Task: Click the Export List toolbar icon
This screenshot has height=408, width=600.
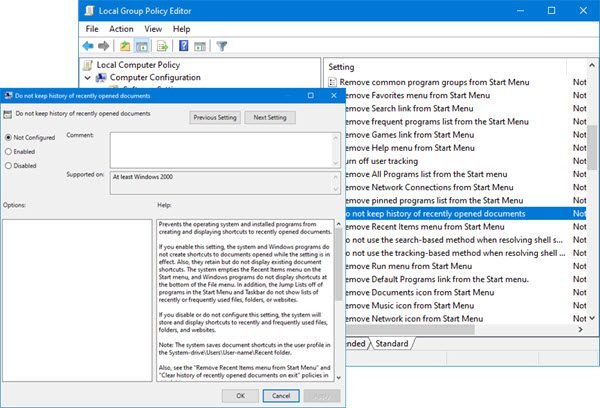Action: coord(162,46)
